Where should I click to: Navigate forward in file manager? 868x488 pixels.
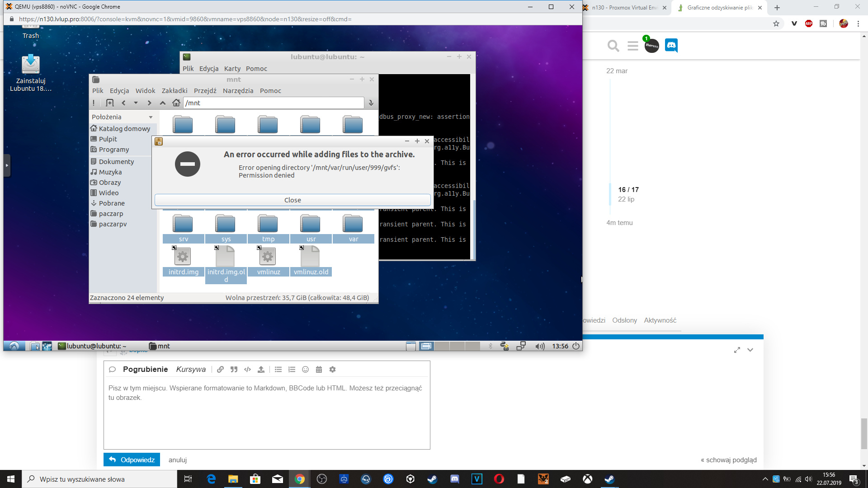[x=149, y=103]
